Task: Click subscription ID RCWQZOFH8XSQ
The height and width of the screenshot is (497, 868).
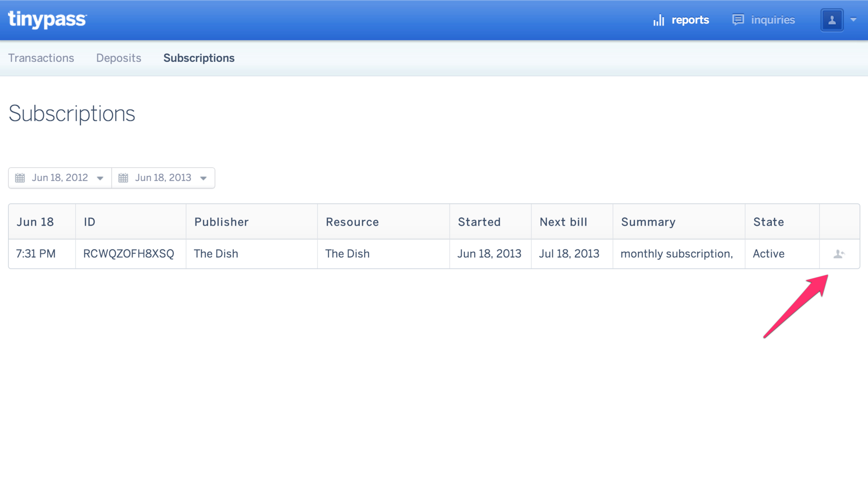Action: [129, 254]
